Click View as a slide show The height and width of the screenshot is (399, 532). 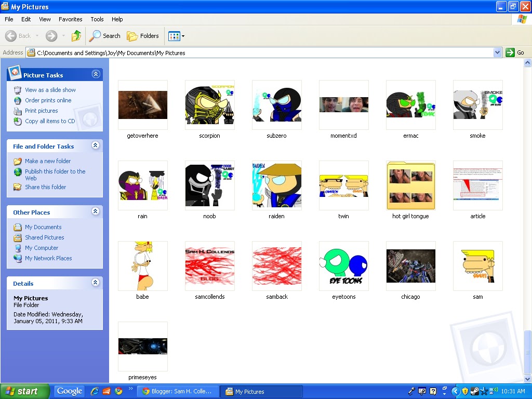(50, 90)
